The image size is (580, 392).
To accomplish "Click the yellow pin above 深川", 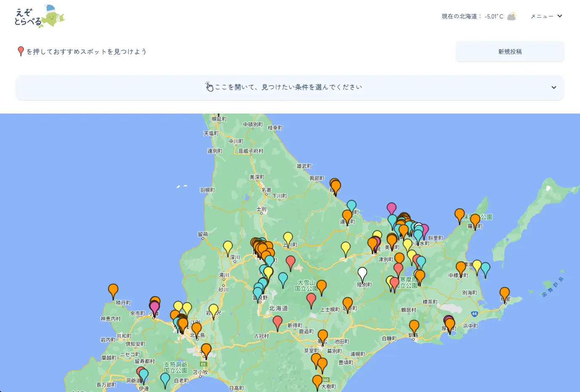I will (228, 247).
